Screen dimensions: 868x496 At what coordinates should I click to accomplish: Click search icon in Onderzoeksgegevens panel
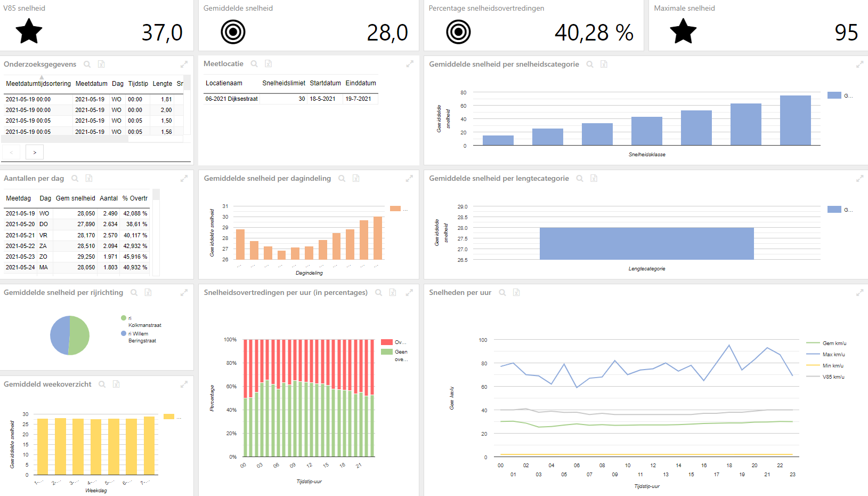point(87,64)
